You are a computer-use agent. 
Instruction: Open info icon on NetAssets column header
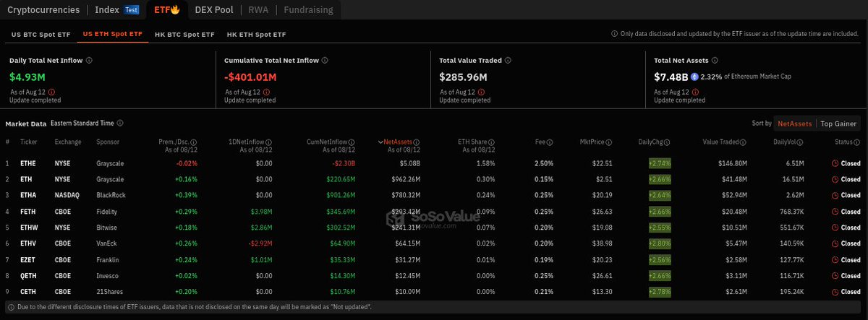point(417,142)
